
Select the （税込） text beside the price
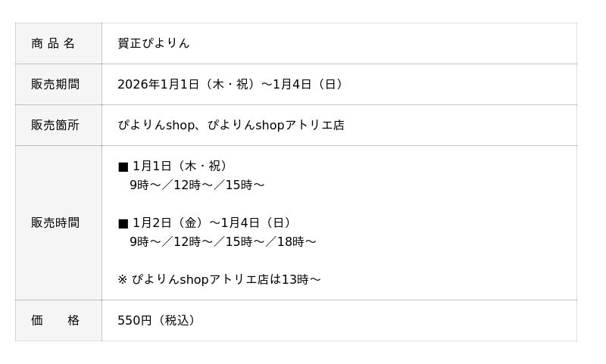[x=177, y=320]
